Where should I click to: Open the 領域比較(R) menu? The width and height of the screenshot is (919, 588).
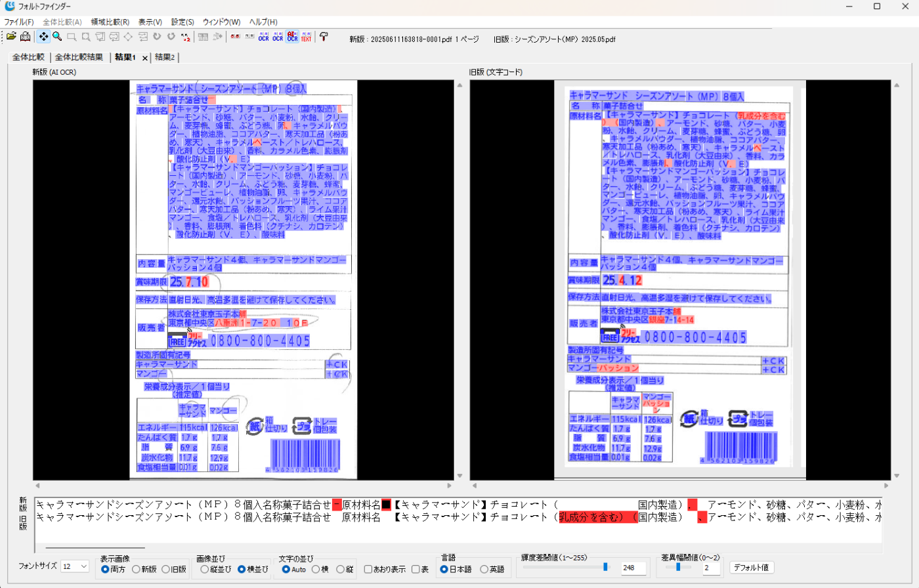click(110, 22)
